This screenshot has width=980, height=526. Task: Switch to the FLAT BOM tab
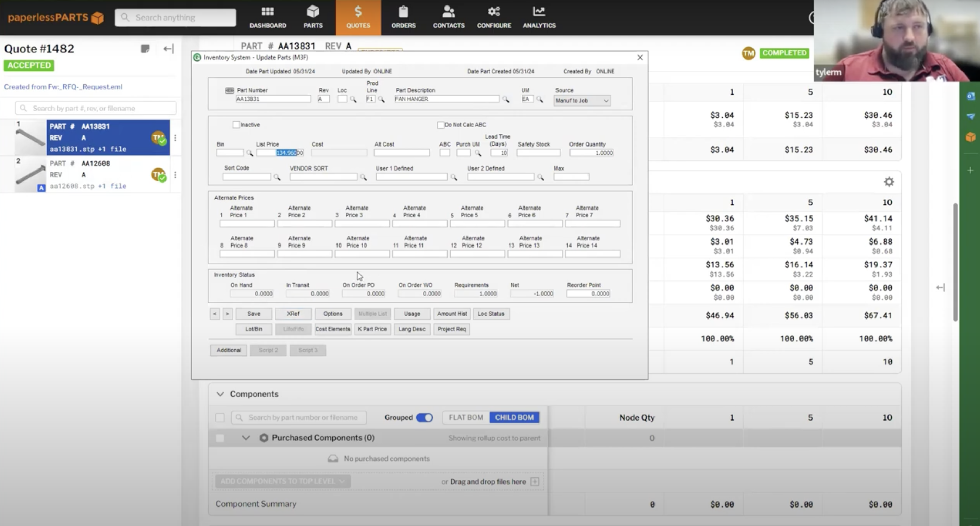pyautogui.click(x=466, y=417)
